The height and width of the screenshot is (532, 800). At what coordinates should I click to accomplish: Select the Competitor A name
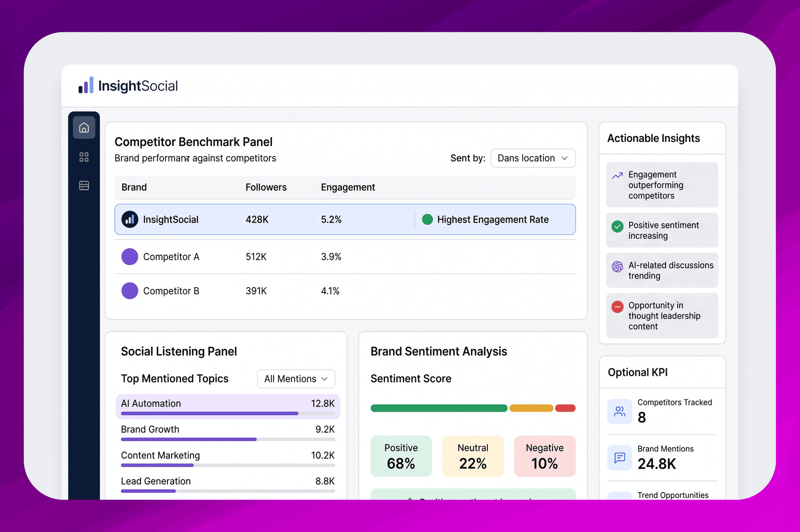(171, 256)
